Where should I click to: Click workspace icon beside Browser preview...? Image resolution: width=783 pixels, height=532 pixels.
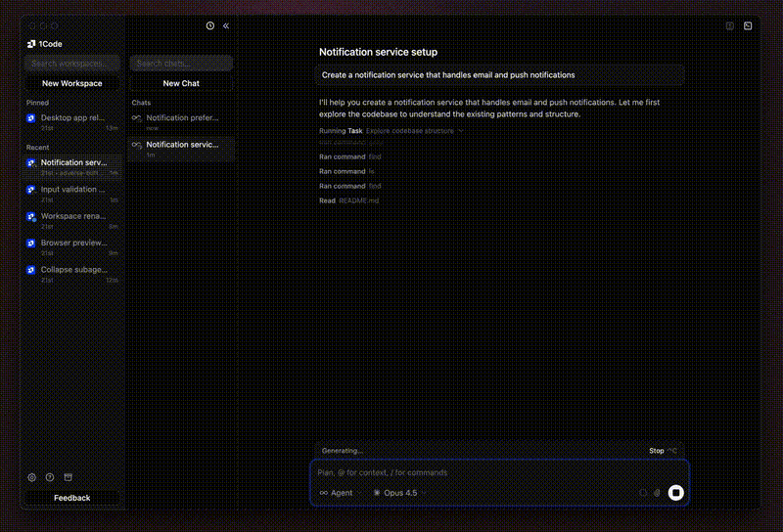point(31,244)
